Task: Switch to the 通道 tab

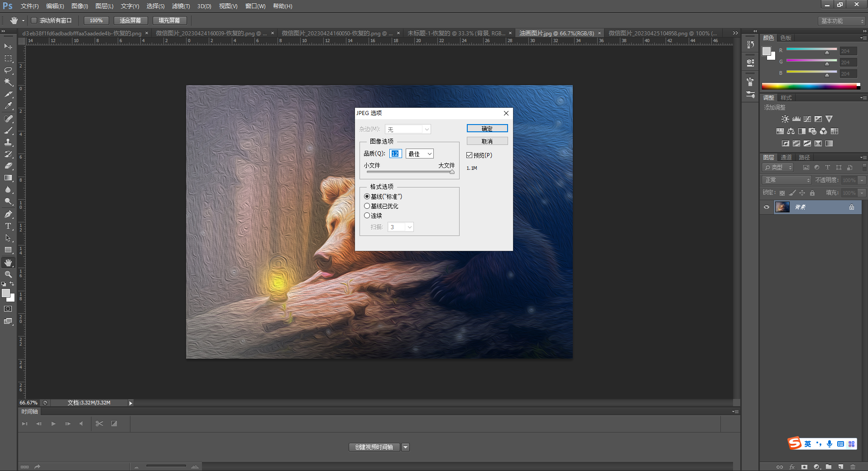Action: [x=786, y=157]
